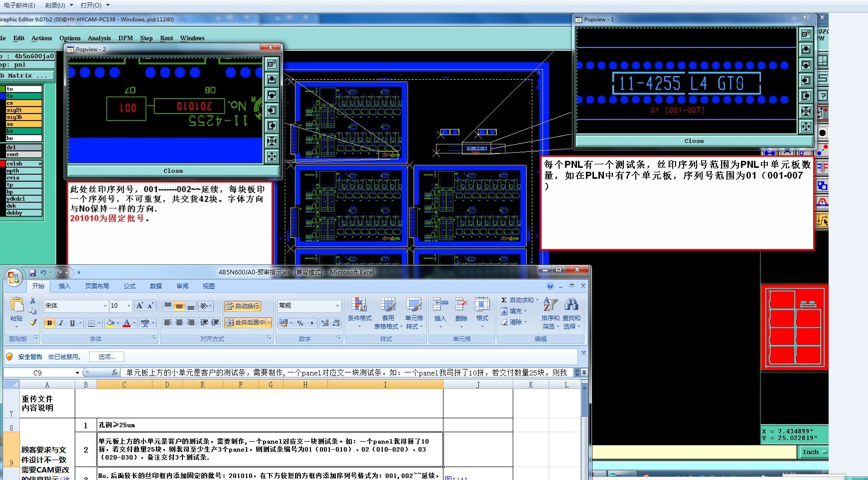This screenshot has height=480, width=868.
Task: Switch to the 公式 ribbon tab
Action: click(x=130, y=286)
